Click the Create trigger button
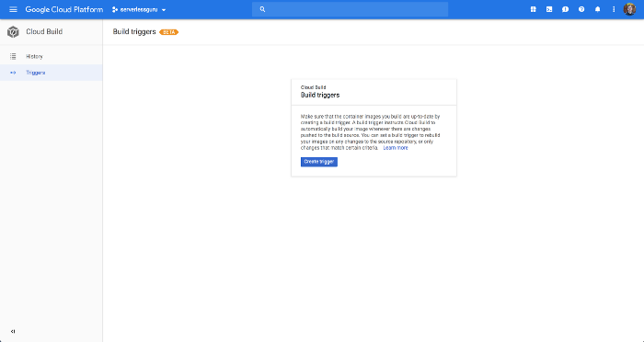Screen dimensions: 644x342 coord(319,162)
